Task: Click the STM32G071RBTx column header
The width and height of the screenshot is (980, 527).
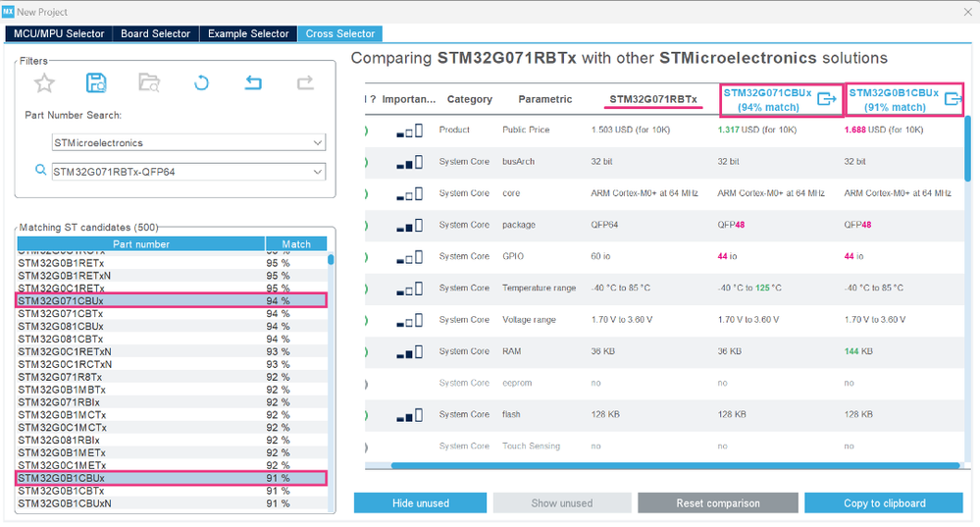Action: [653, 99]
